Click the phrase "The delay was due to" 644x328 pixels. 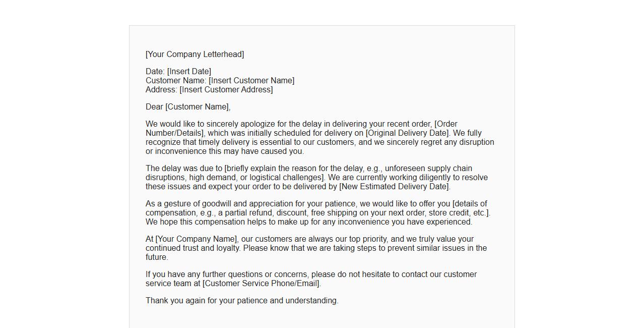click(184, 169)
